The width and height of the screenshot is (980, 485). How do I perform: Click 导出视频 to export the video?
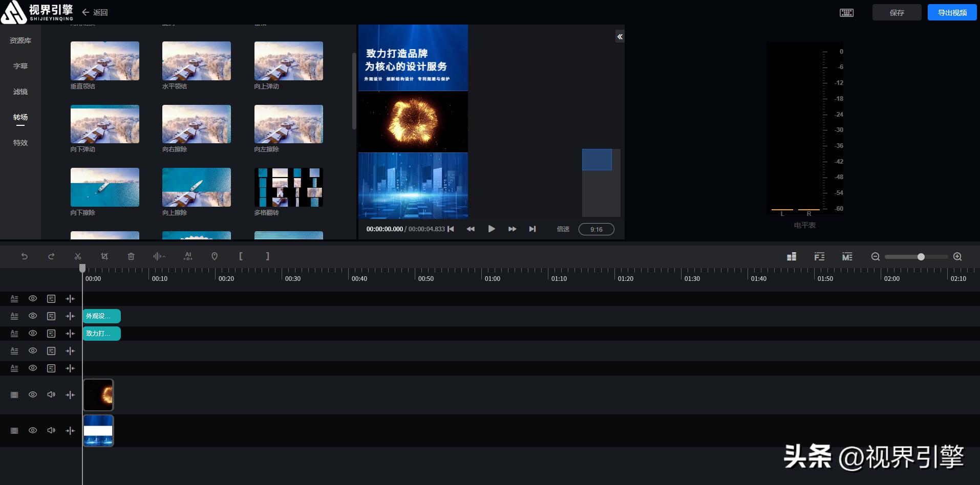[x=952, y=12]
